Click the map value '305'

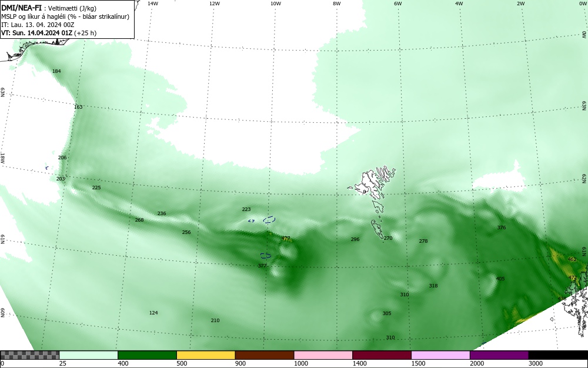387,314
